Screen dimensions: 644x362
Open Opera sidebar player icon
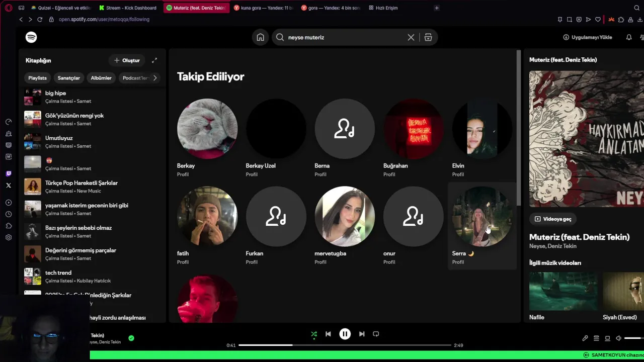[x=9, y=203]
